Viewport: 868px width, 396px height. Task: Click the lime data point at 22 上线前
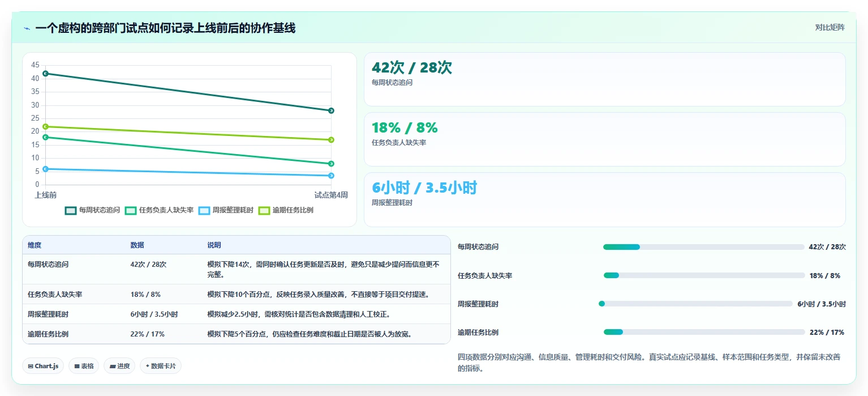coord(45,126)
